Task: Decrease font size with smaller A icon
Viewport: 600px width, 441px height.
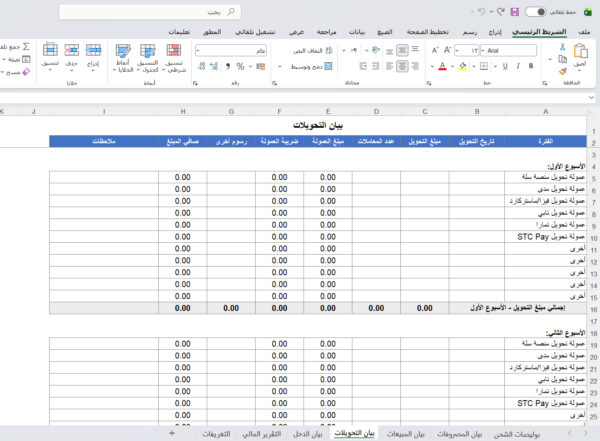Action: coord(435,50)
